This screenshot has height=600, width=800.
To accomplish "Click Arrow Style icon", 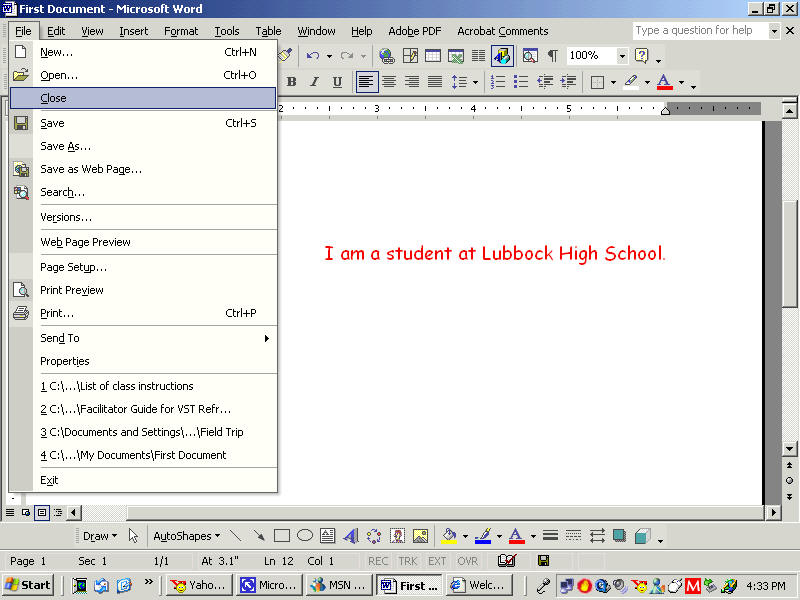I will point(596,536).
